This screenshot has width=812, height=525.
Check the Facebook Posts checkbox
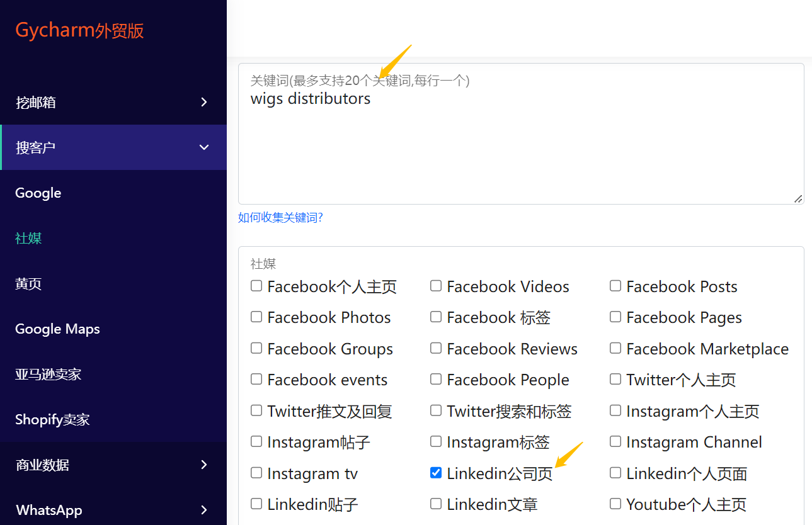pyautogui.click(x=615, y=286)
